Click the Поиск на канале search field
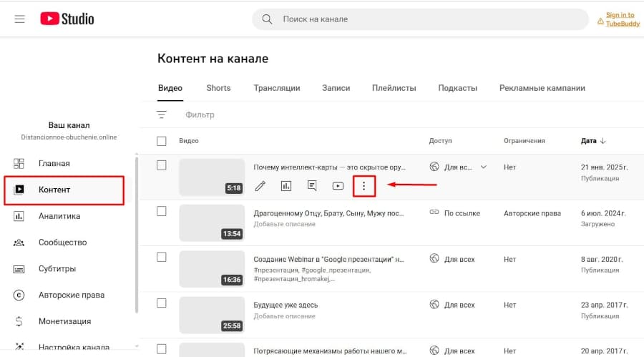The image size is (644, 357). click(x=420, y=19)
